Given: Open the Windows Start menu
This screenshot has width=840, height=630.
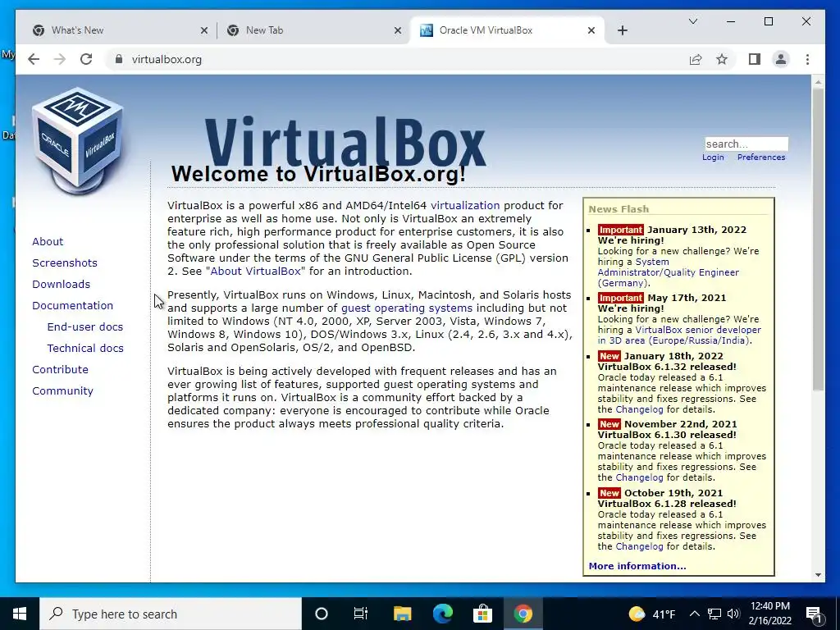Looking at the screenshot, I should [20, 614].
